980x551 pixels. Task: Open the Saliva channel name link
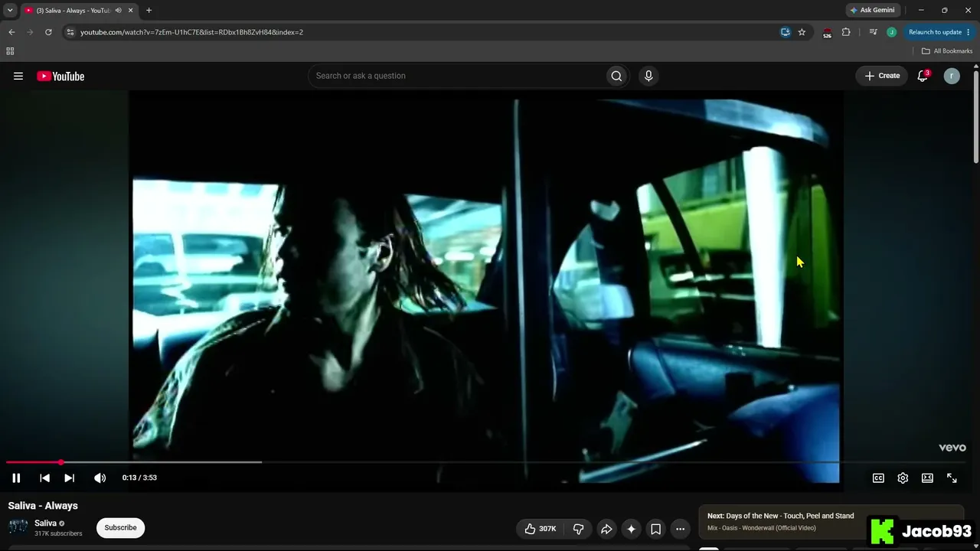[45, 523]
